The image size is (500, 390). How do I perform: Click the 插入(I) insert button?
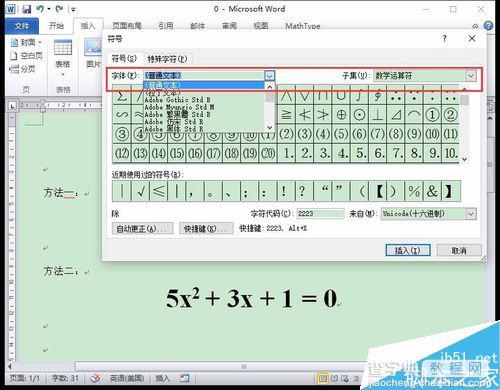[407, 250]
